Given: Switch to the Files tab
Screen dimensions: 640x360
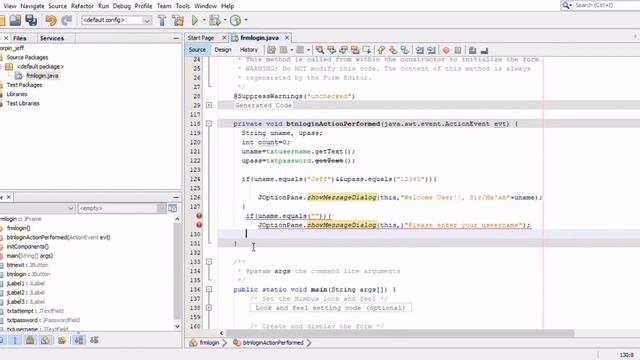Looking at the screenshot, I should tap(20, 38).
